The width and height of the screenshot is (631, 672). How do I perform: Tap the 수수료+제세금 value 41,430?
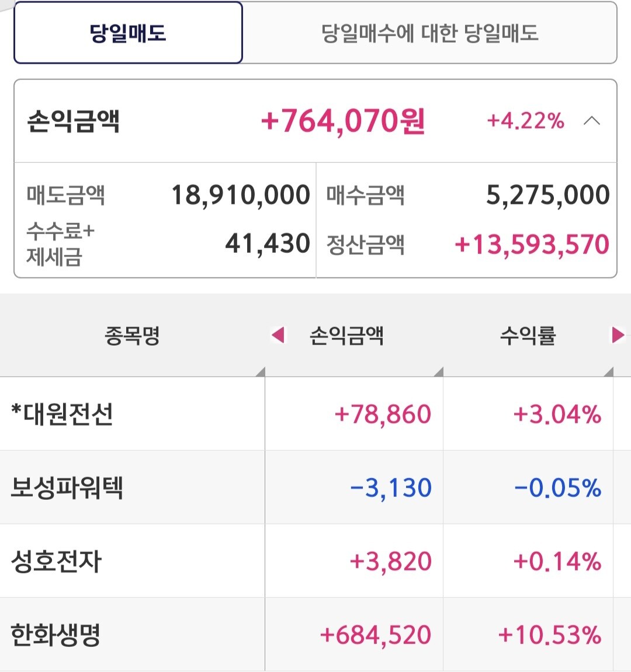coord(268,244)
